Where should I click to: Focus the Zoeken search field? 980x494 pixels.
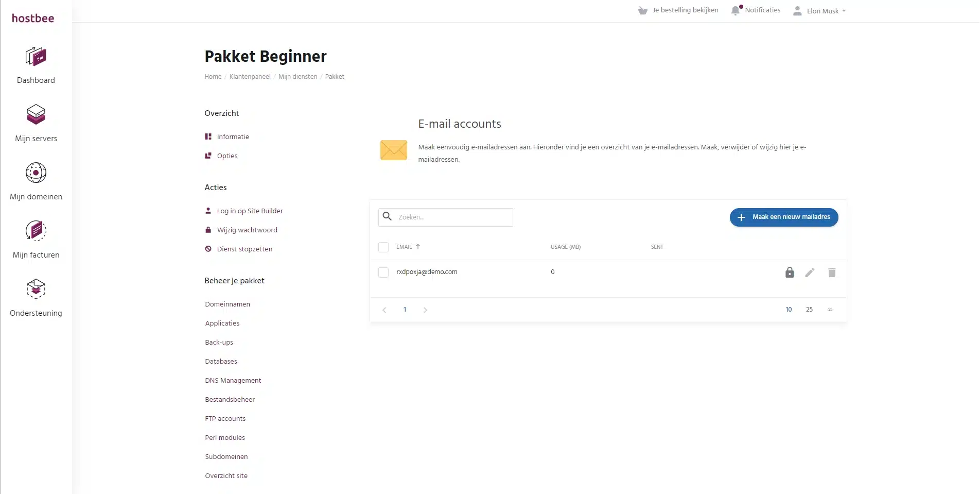click(x=453, y=217)
